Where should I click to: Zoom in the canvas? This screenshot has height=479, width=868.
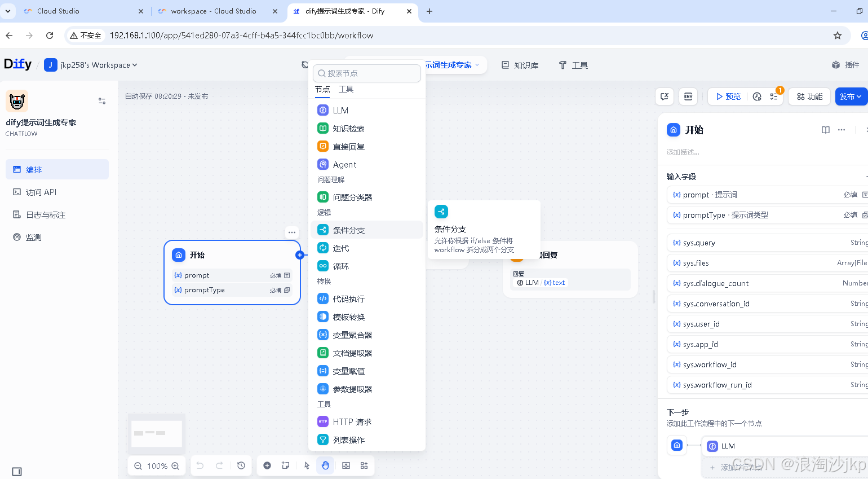pos(175,466)
